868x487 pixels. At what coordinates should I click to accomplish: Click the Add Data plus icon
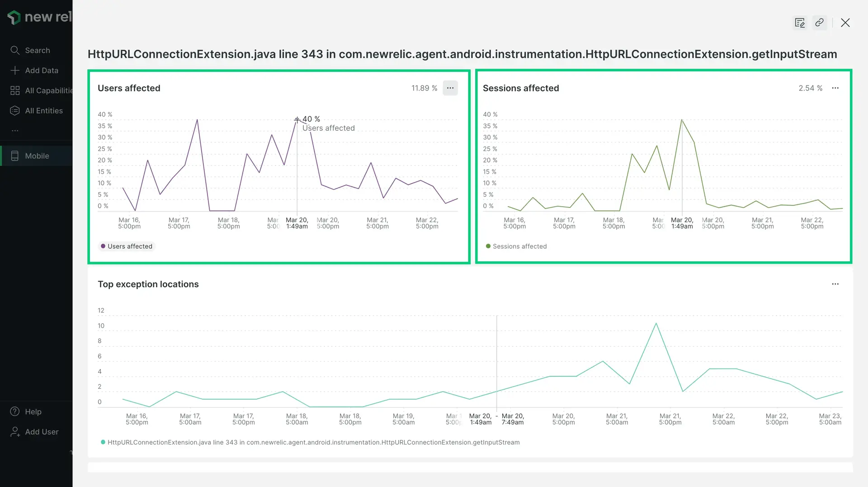pyautogui.click(x=15, y=71)
